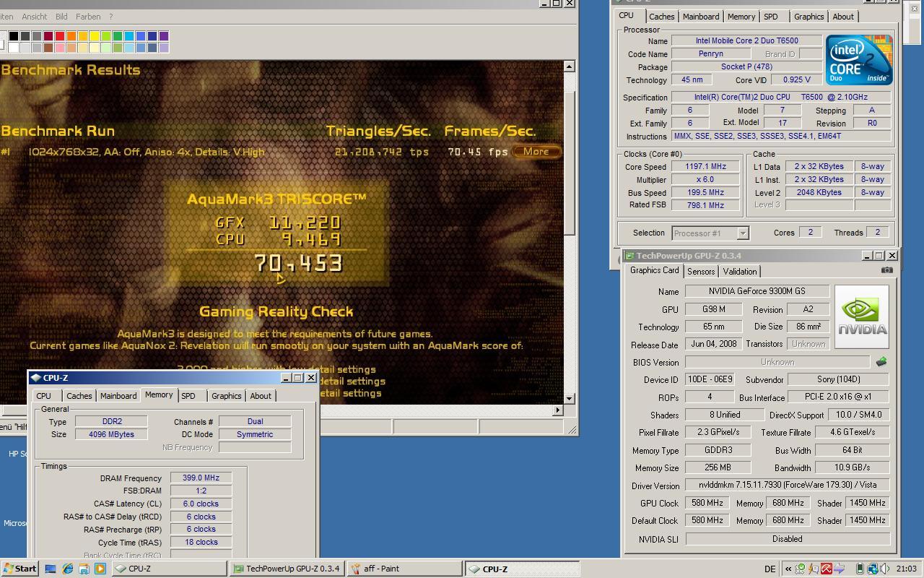Launch Internet Explorer from quick launch
The image size is (924, 578).
67,569
